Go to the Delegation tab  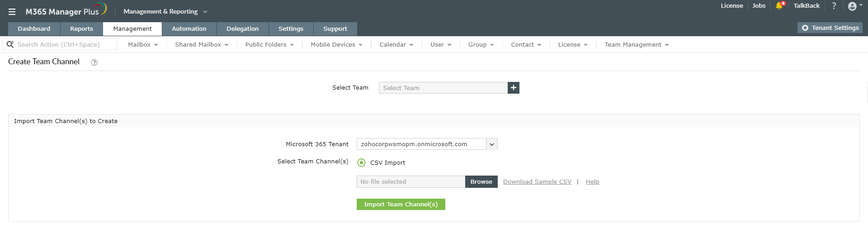(242, 29)
